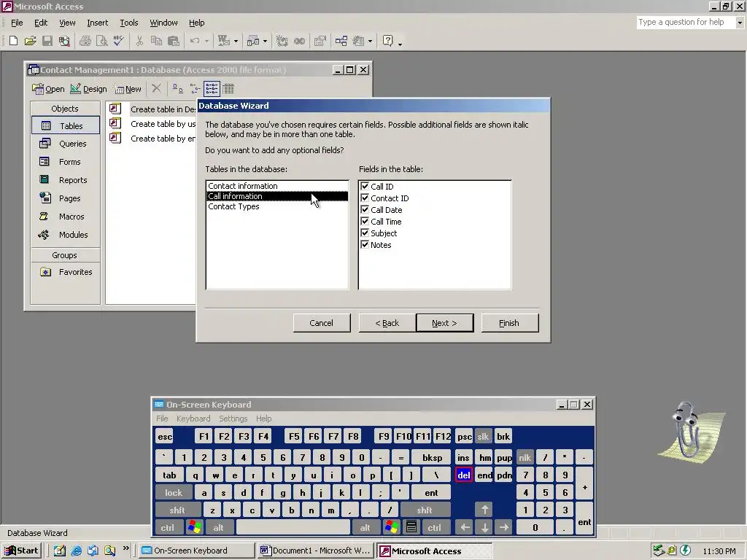Select Reports in the Objects bar

coord(65,180)
